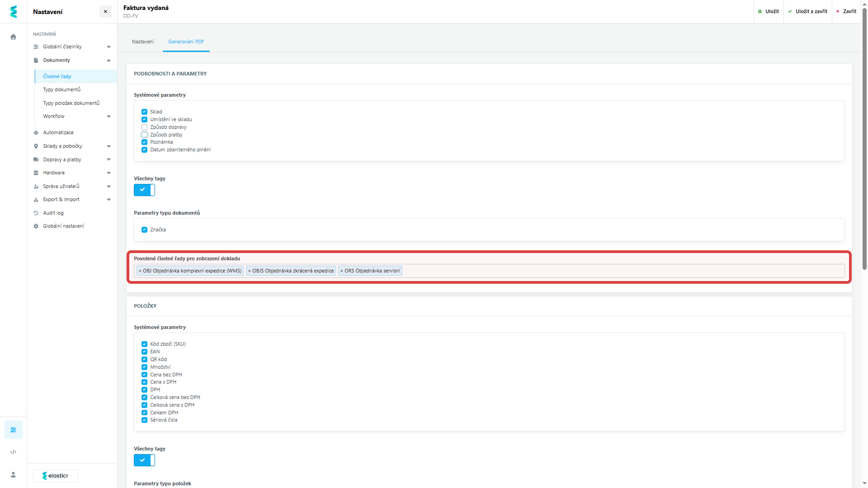Screen dimensions: 868x488
Task: Open the user profile icon in rail
Action: (13, 474)
